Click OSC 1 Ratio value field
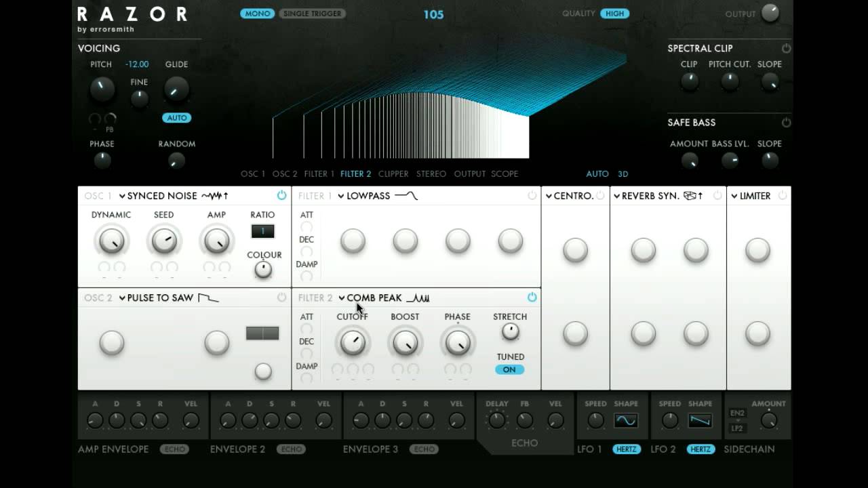 (x=262, y=231)
